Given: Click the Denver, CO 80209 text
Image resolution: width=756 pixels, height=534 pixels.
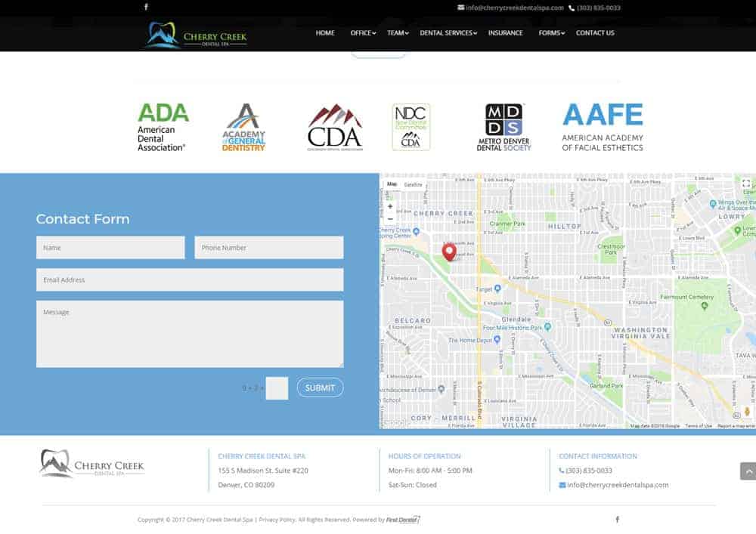Looking at the screenshot, I should click(246, 485).
